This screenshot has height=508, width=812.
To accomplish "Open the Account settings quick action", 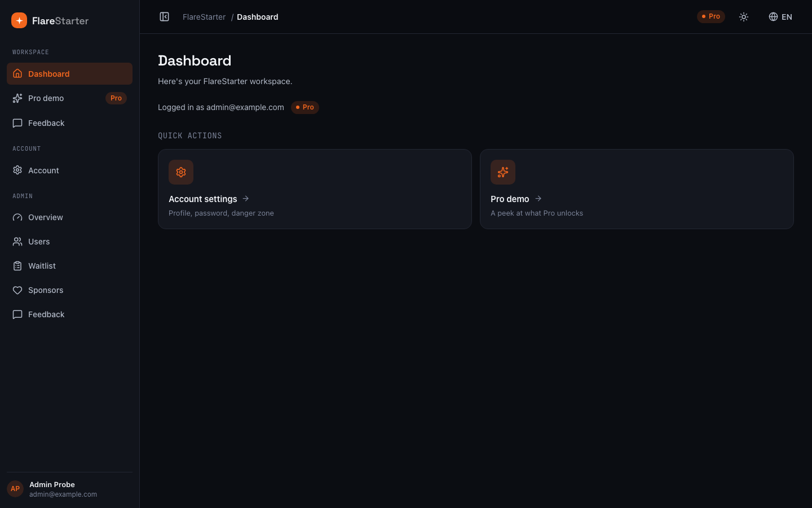I will 315,189.
